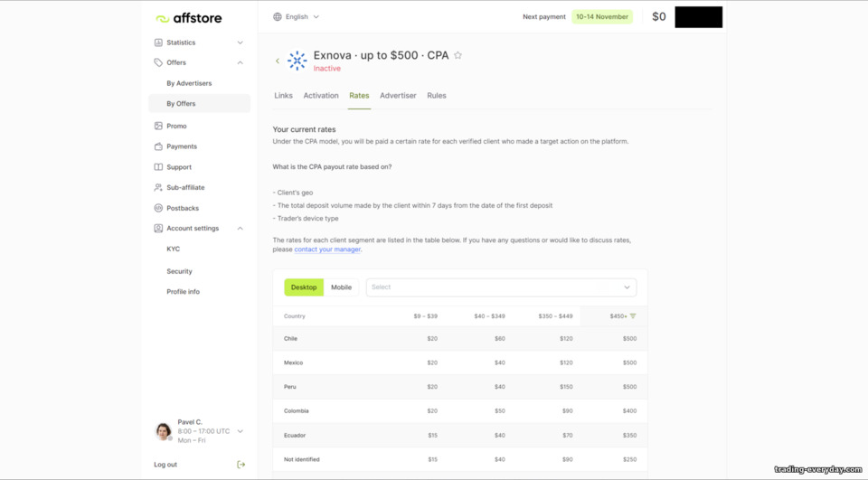
Task: Click the Offers tag icon
Action: tap(158, 62)
